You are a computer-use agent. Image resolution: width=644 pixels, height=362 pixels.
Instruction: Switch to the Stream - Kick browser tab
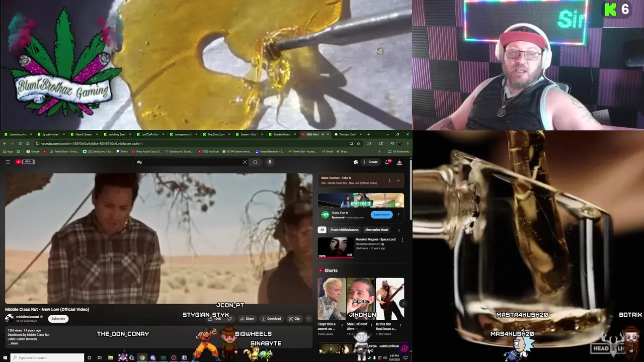click(x=249, y=134)
